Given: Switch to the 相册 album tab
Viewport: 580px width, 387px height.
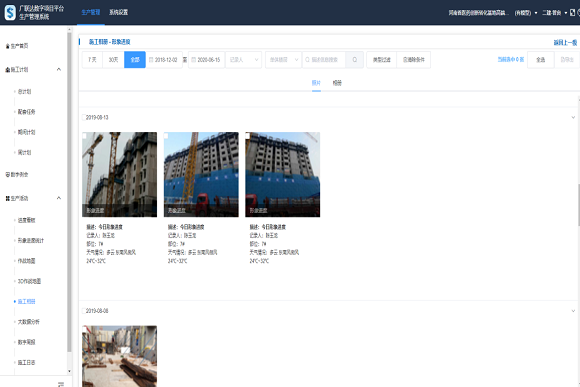Looking at the screenshot, I should tap(337, 83).
